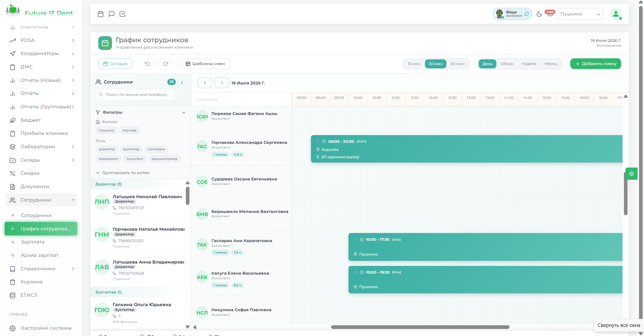Open the Шаблоны смен button
The width and height of the screenshot is (644, 336).
point(205,64)
